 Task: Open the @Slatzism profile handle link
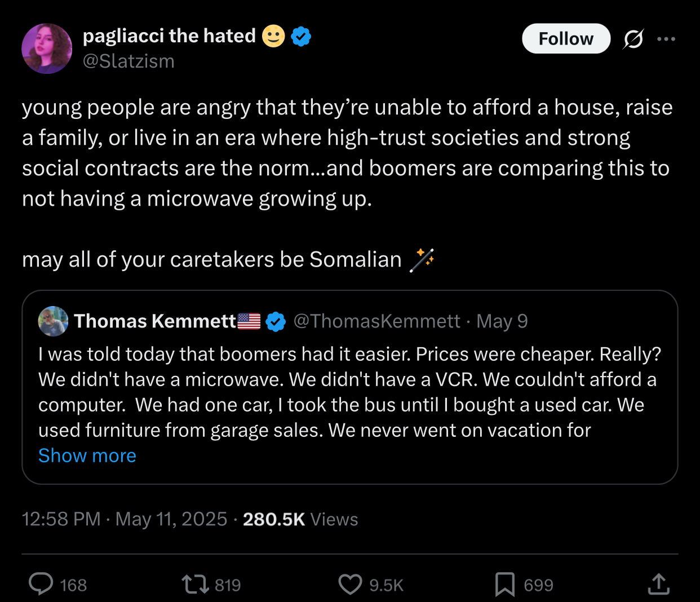[129, 61]
